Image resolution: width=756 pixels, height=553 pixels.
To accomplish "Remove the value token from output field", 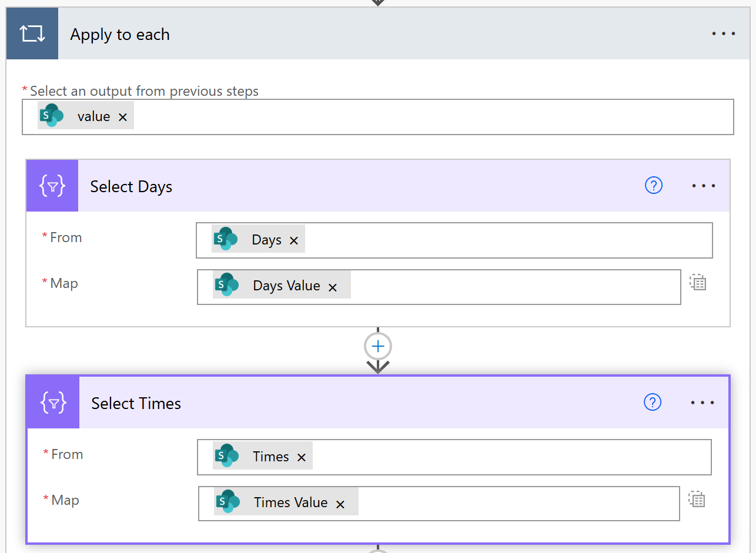I will (x=122, y=117).
